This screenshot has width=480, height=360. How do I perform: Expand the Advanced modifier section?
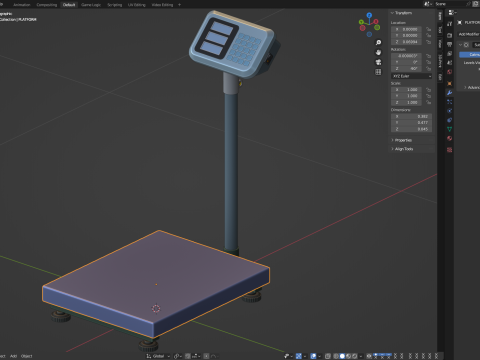(472, 88)
